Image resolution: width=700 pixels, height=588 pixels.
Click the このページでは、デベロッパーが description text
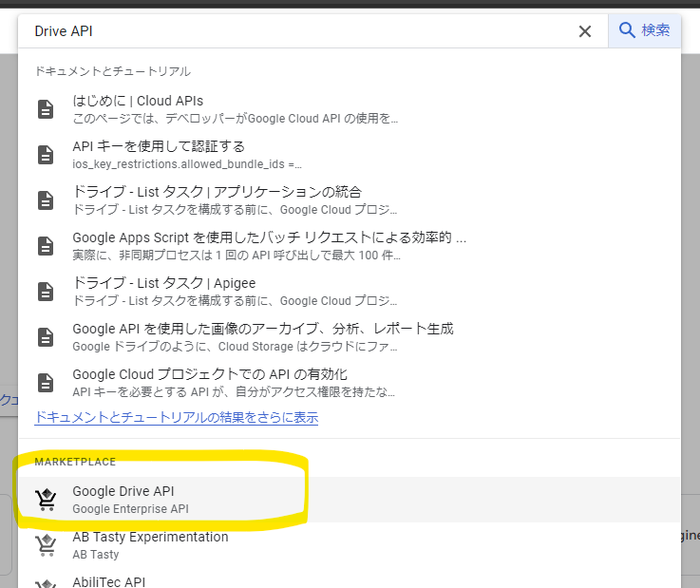point(235,119)
